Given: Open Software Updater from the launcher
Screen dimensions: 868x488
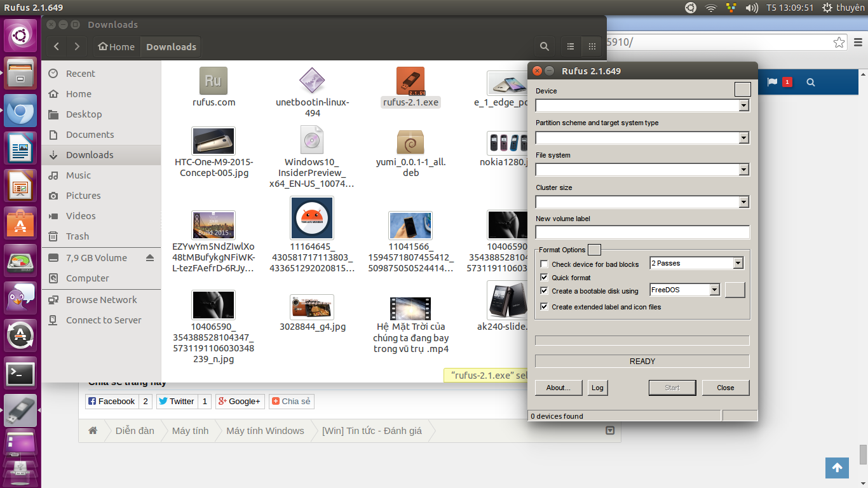Looking at the screenshot, I should (x=21, y=335).
